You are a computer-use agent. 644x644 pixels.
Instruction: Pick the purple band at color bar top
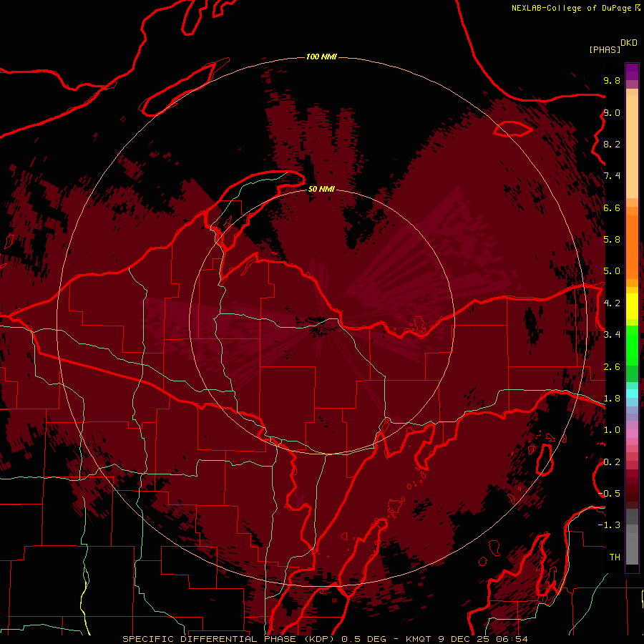(x=632, y=72)
